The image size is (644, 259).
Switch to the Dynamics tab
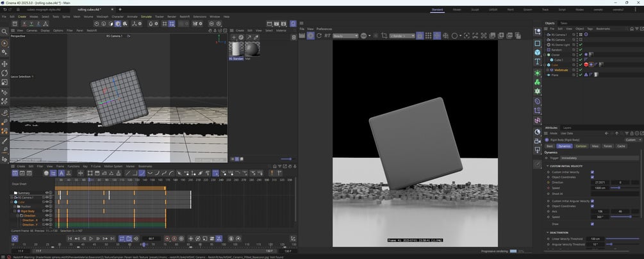(x=565, y=146)
